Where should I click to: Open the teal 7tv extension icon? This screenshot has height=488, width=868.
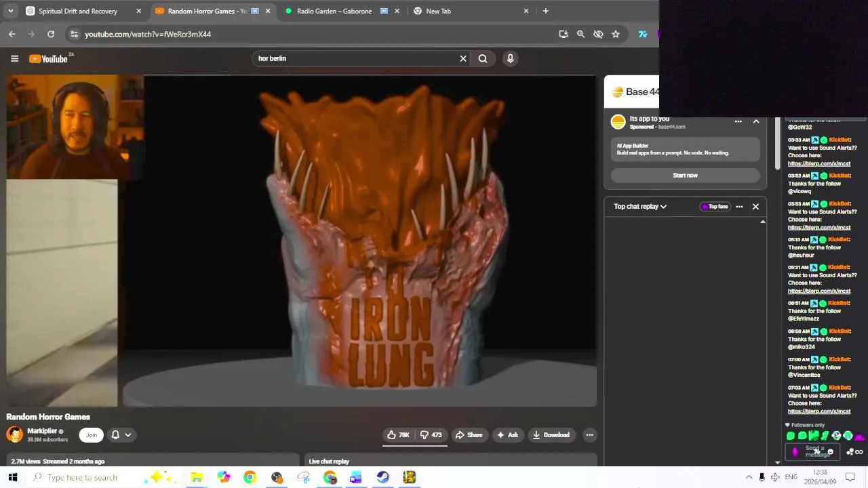point(642,34)
